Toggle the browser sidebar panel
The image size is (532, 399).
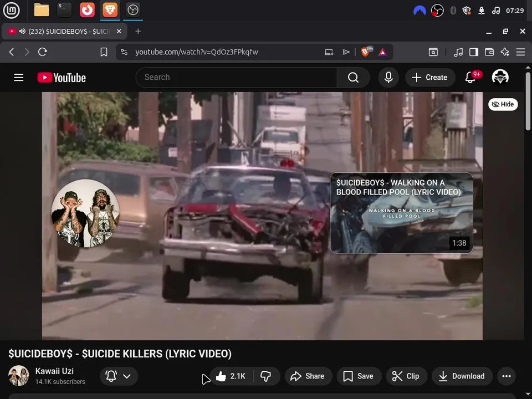point(474,52)
